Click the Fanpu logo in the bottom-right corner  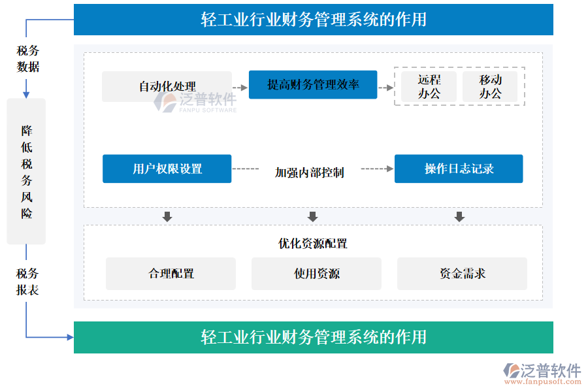click(542, 371)
